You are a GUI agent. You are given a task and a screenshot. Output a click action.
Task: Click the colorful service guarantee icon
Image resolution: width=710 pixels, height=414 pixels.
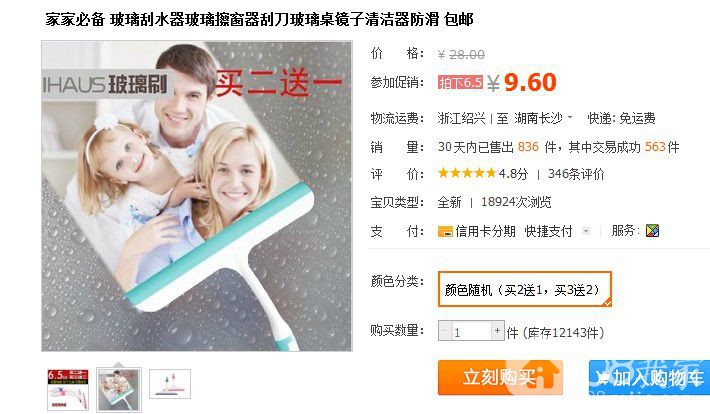click(652, 231)
